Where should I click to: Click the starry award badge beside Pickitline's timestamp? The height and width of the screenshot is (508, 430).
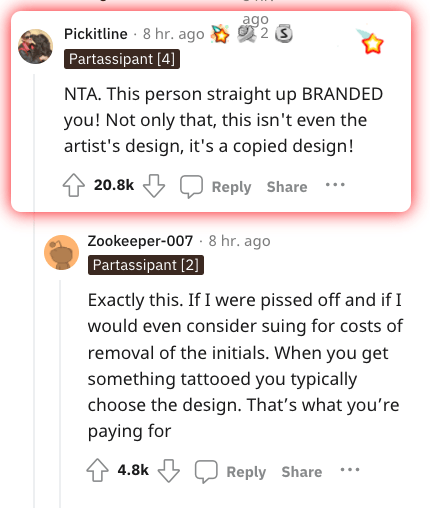[220, 34]
